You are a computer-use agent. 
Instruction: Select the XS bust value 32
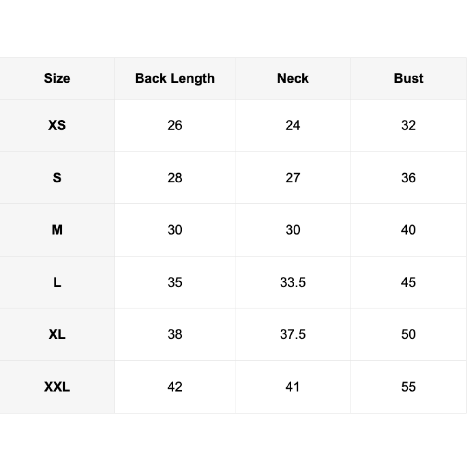pos(408,125)
